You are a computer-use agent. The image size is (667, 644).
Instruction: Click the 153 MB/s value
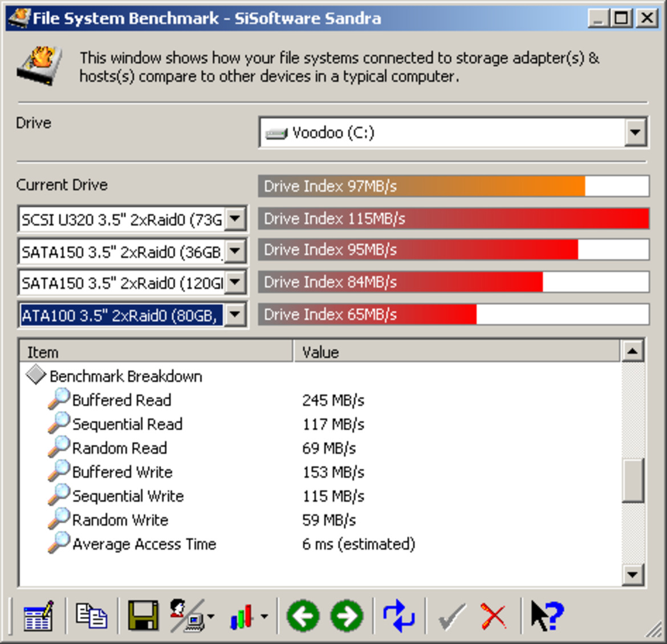tap(333, 472)
